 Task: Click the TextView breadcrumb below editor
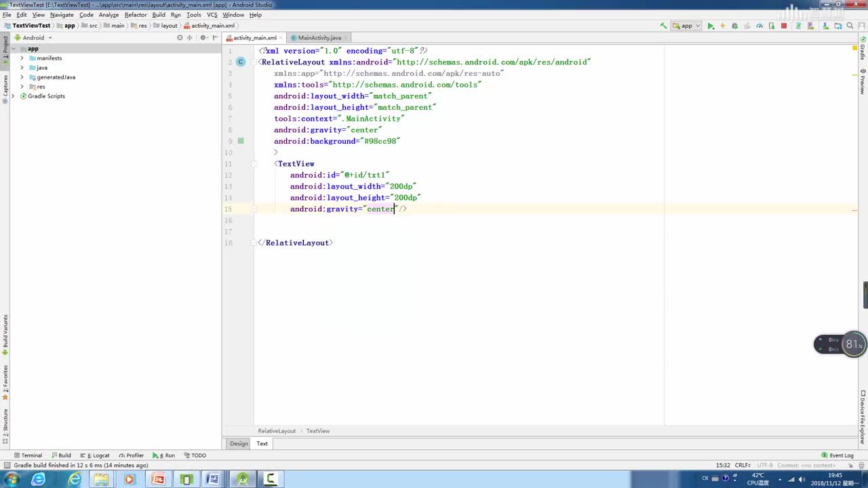coord(317,431)
